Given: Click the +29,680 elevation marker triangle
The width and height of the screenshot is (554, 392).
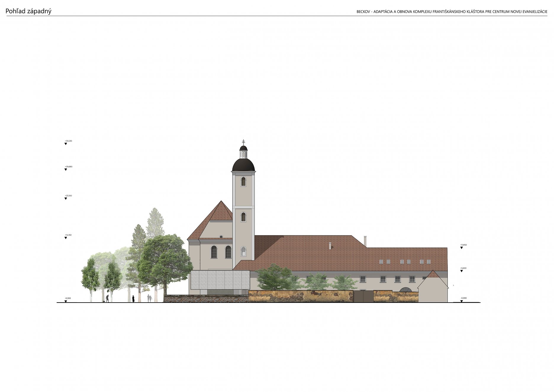Looking at the screenshot, I should click(66, 170).
